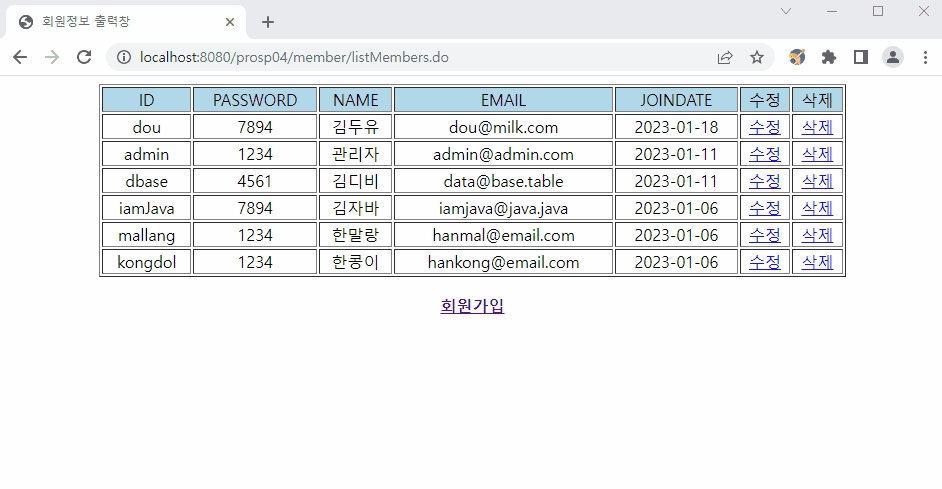Click 삭제 in the dbase row
Viewport: 942px width, 489px height.
coord(818,181)
